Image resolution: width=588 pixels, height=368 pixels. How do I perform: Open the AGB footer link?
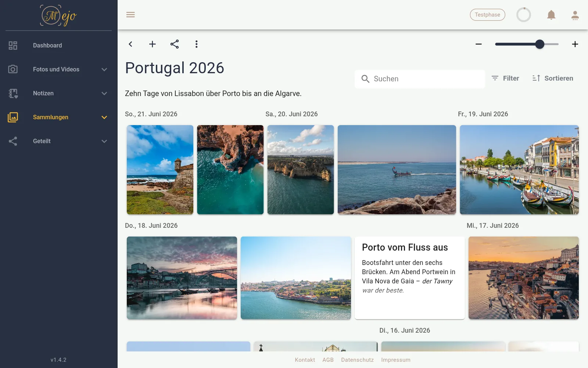tap(328, 360)
